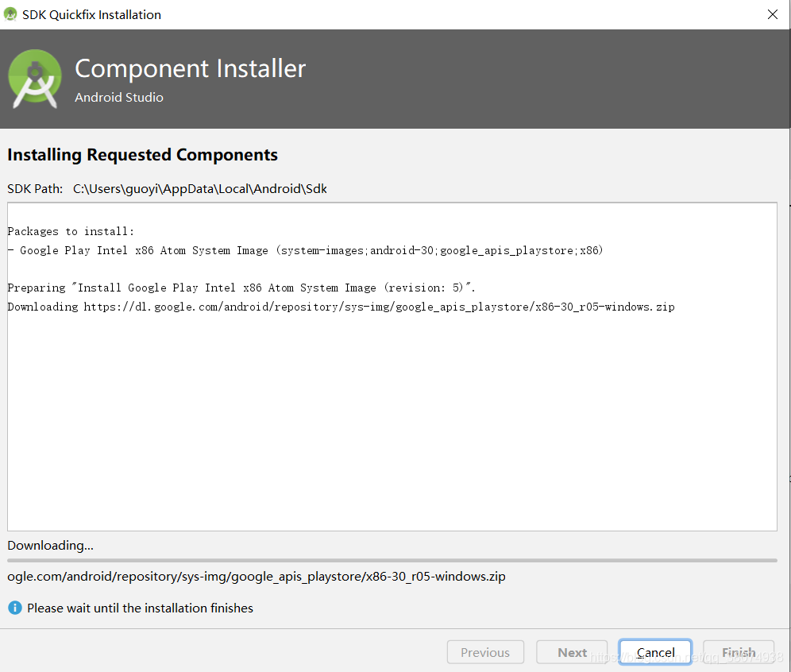The width and height of the screenshot is (791, 672).
Task: Close the SDK Quickfix Installation window
Action: point(772,14)
